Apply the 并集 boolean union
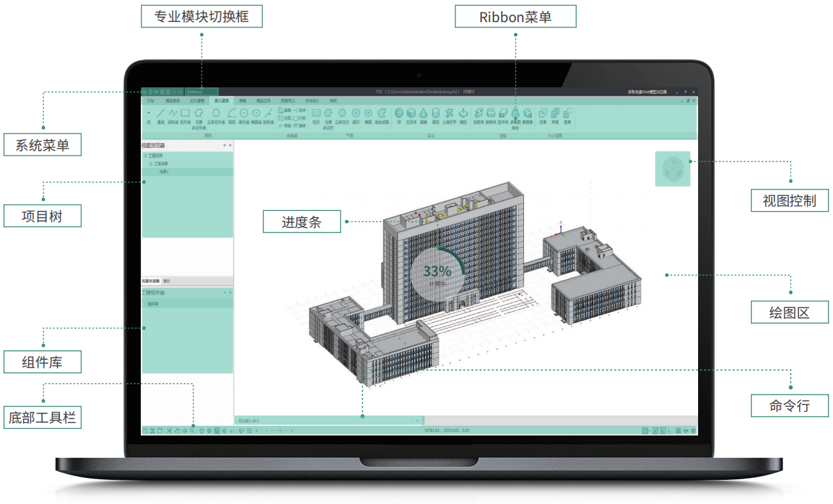 (x=555, y=117)
